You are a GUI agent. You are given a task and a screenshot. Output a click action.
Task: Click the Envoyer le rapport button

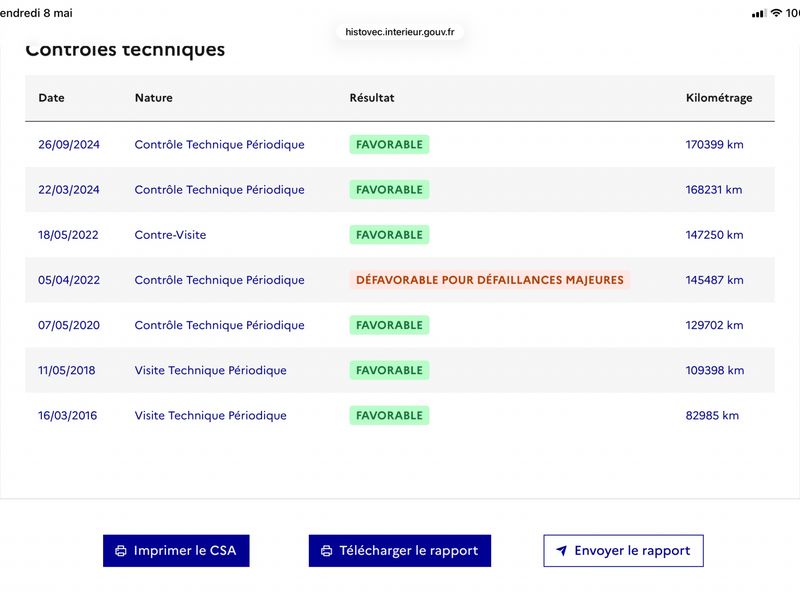click(x=623, y=551)
